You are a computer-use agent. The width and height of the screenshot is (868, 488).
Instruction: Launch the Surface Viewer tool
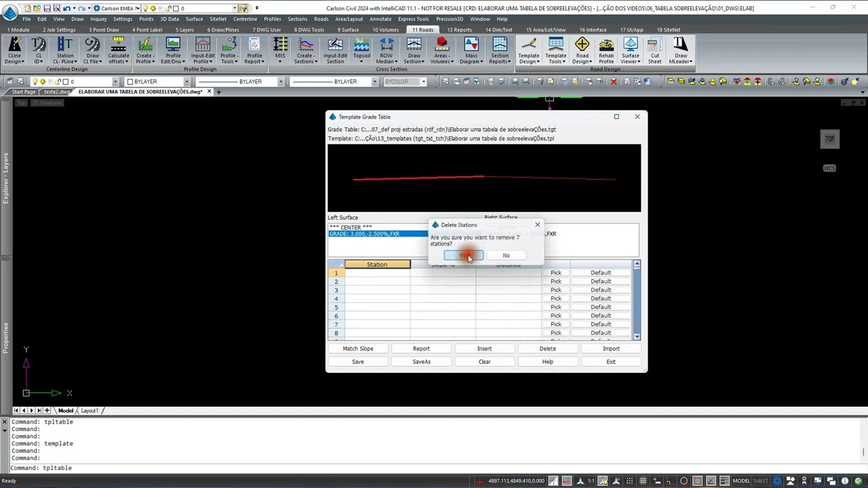click(630, 51)
